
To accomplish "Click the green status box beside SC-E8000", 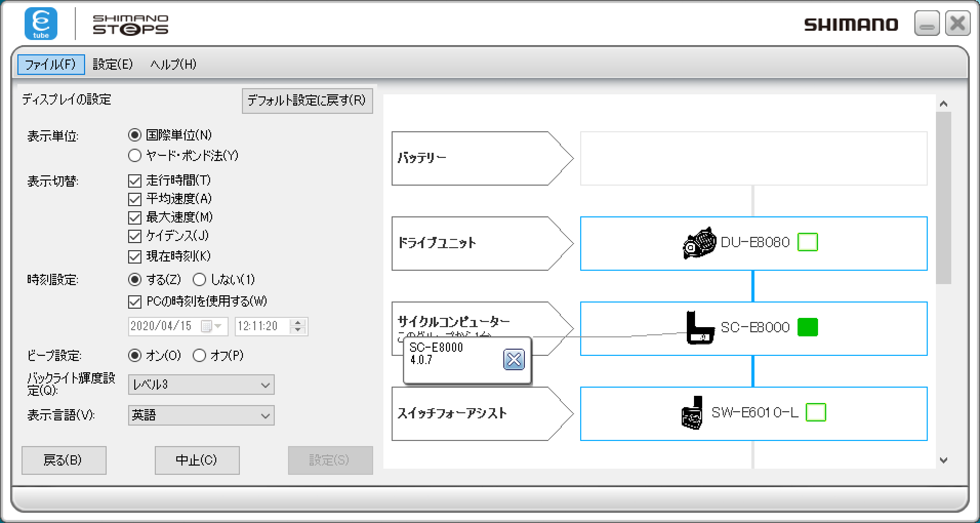I will tap(807, 327).
